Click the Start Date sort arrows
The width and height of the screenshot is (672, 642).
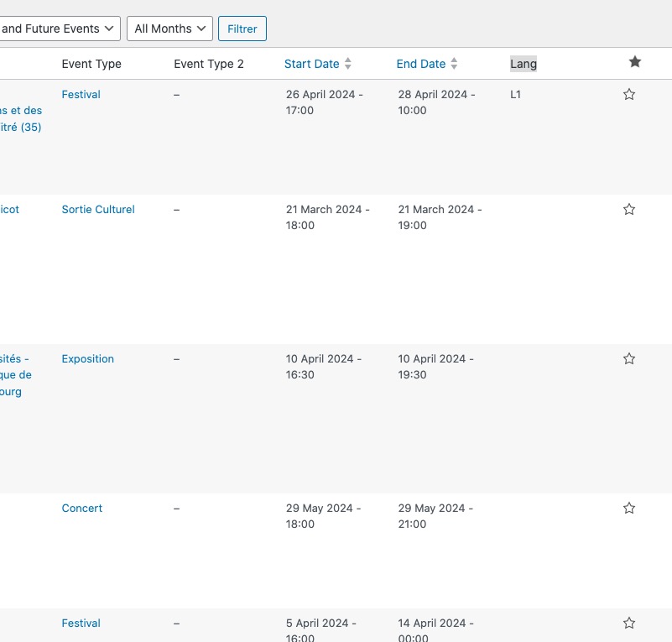[348, 64]
